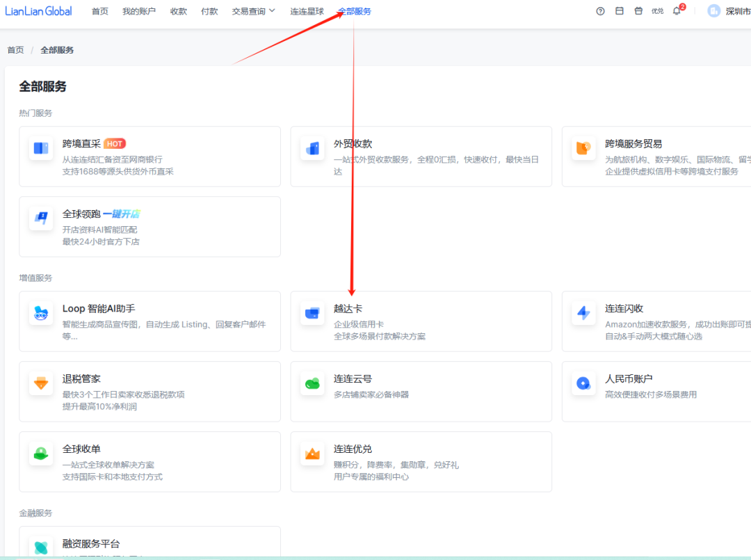Open 连连星球 in the navigation bar
The height and width of the screenshot is (560, 751).
click(x=307, y=11)
